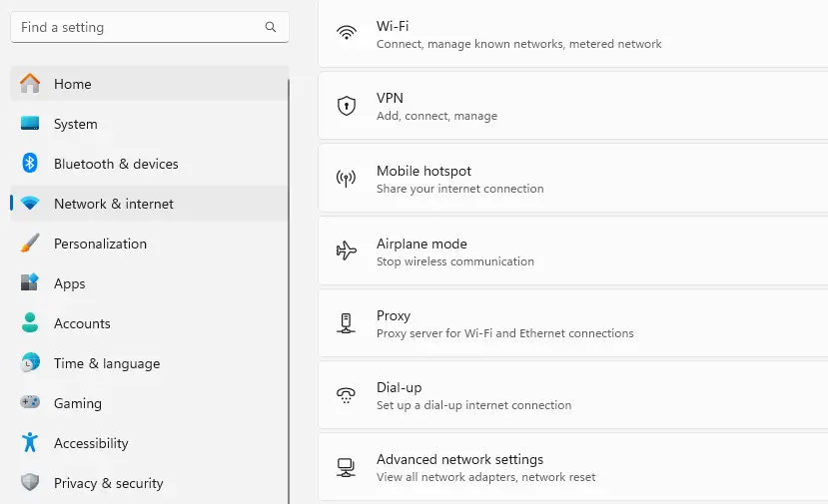
Task: Click the Dial-up phone icon
Action: tap(347, 395)
